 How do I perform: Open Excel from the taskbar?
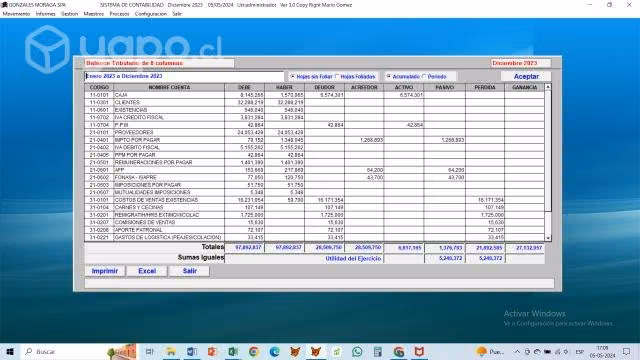233,351
